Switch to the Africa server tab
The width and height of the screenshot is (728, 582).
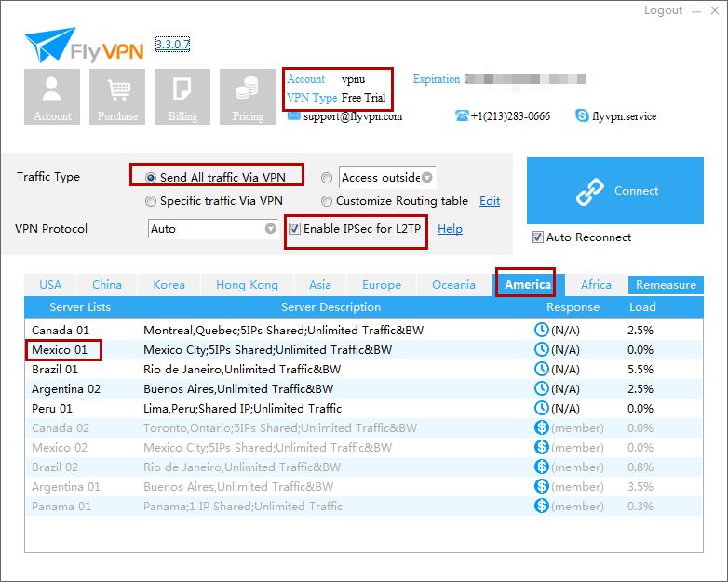pyautogui.click(x=596, y=285)
